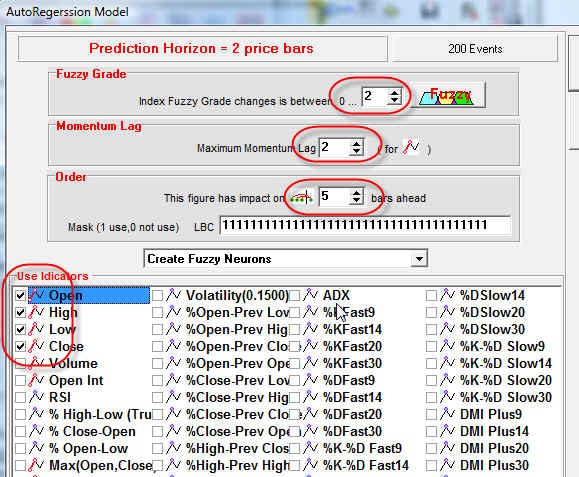This screenshot has height=477, width=579.
Task: Click the LBC mask input field
Action: click(365, 225)
